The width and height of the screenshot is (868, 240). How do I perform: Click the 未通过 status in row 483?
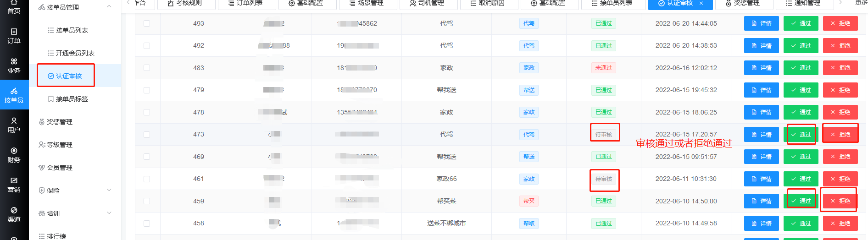(x=604, y=68)
